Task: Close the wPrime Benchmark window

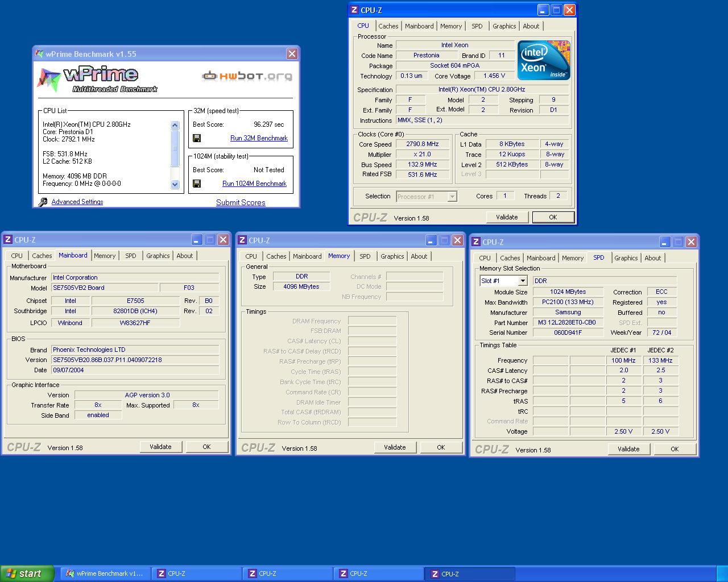Action: pos(292,53)
